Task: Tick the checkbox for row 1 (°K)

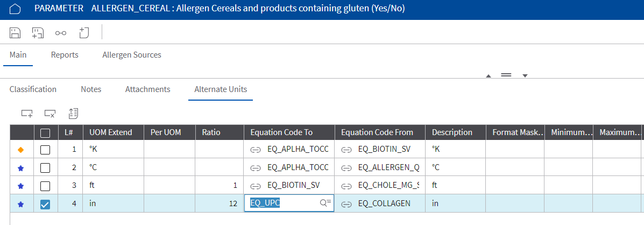Action: [x=45, y=150]
